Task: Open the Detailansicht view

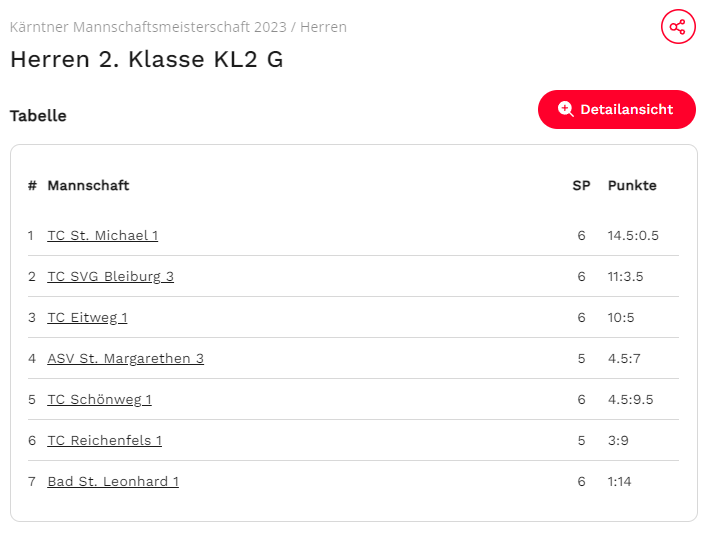Action: point(617,110)
